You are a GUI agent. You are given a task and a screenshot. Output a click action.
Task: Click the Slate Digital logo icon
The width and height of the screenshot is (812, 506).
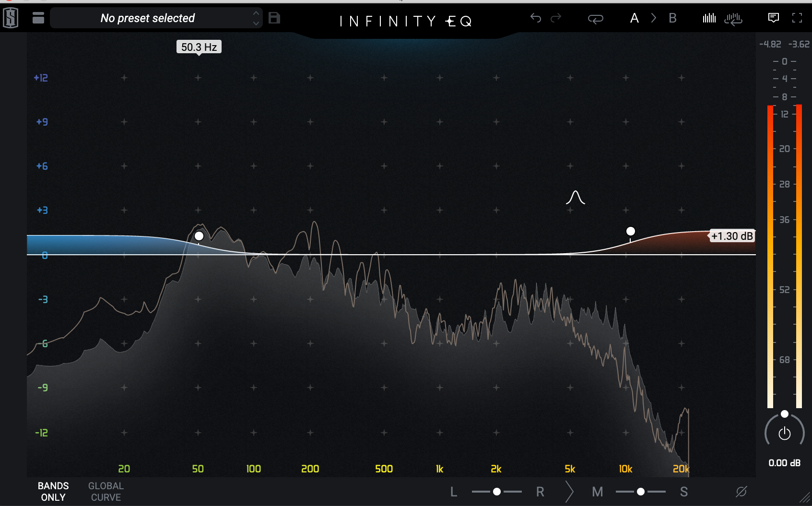pyautogui.click(x=11, y=18)
